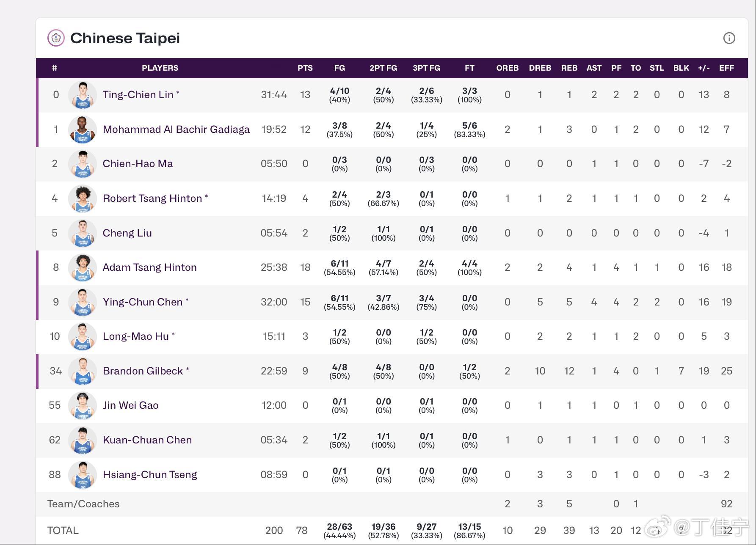Click the 2PT FG column header

(383, 68)
